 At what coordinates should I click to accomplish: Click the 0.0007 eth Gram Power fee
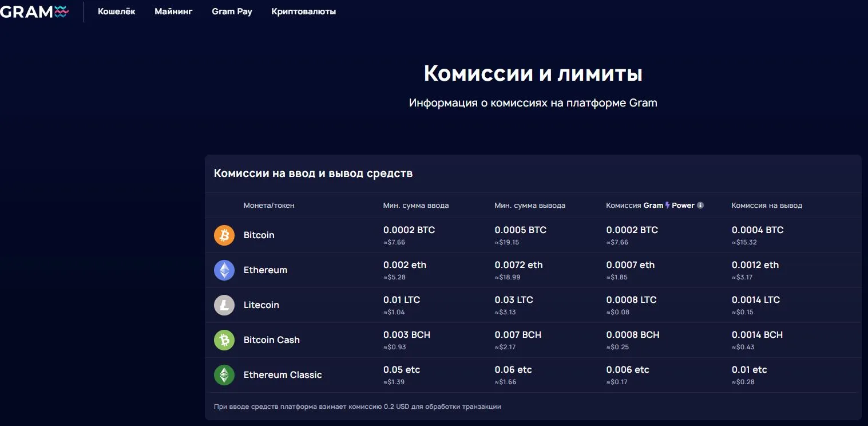click(631, 265)
